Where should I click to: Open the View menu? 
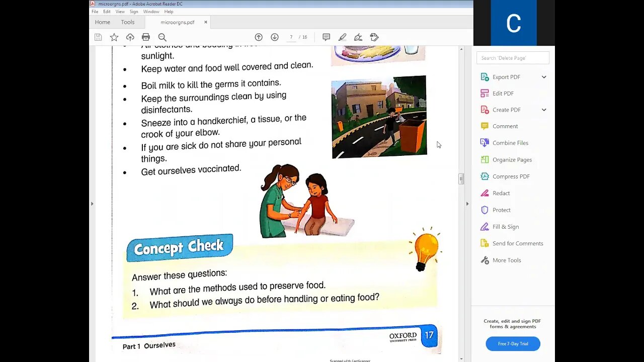coord(120,12)
